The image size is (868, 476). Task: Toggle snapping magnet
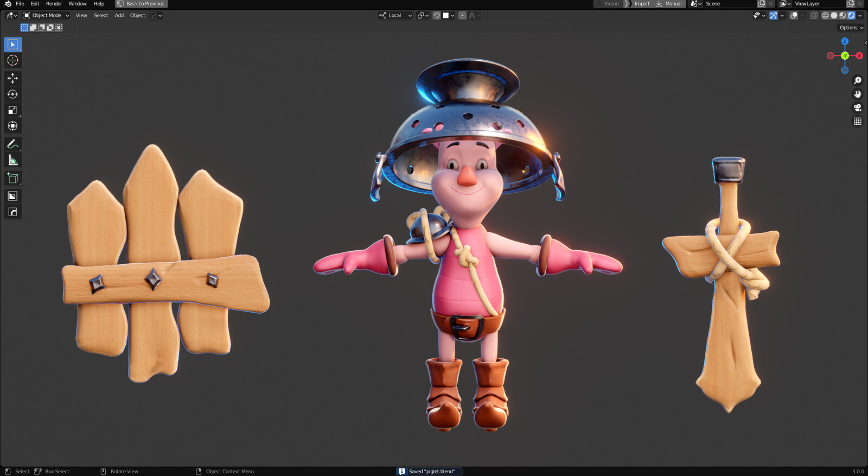coord(437,16)
